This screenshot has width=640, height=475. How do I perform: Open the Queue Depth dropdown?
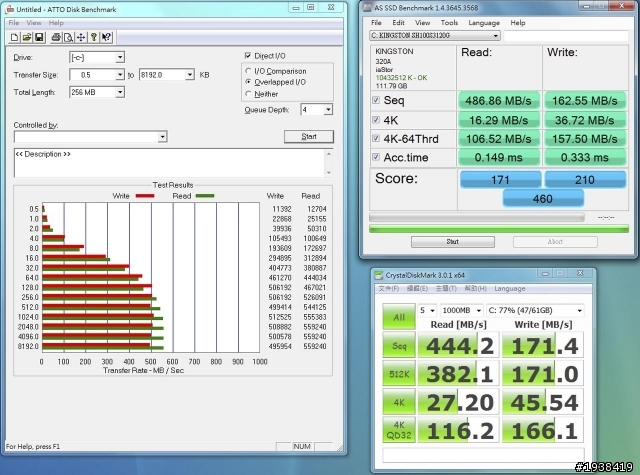coord(328,109)
